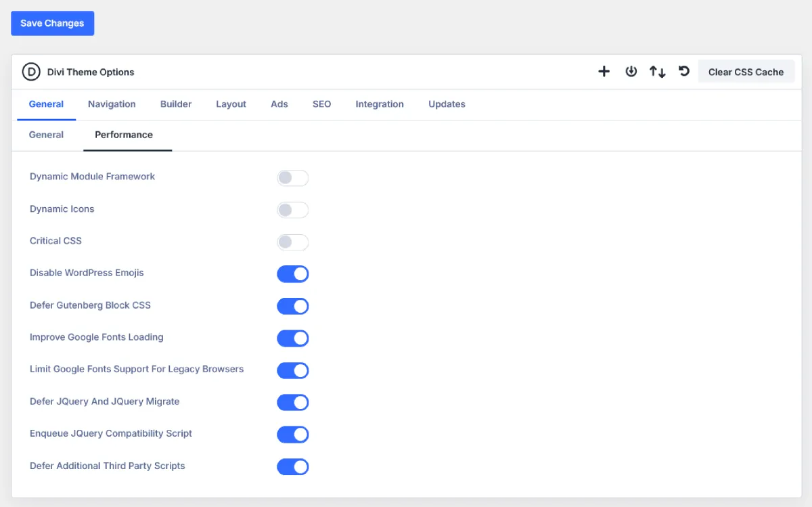
Task: Select the Ads tab
Action: pos(279,104)
